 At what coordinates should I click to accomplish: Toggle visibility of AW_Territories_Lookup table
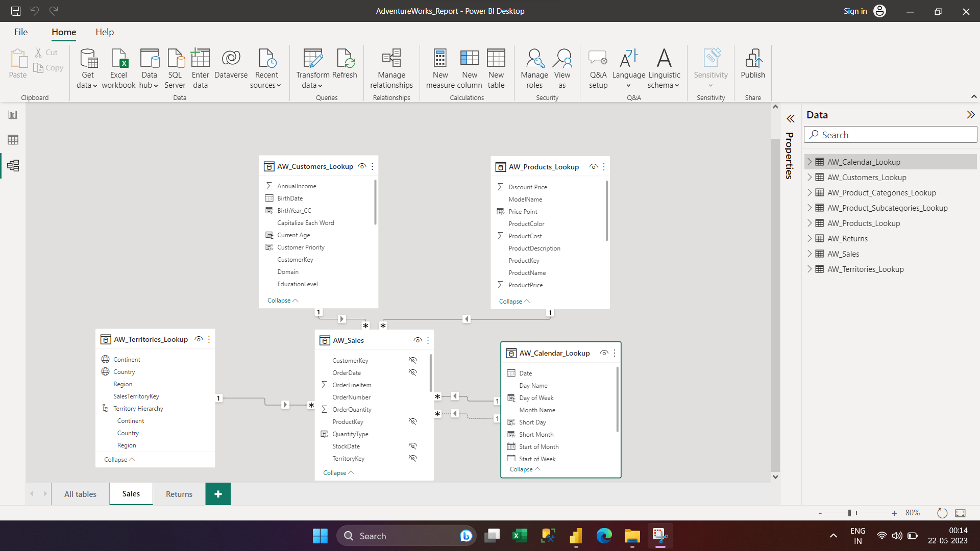(199, 339)
